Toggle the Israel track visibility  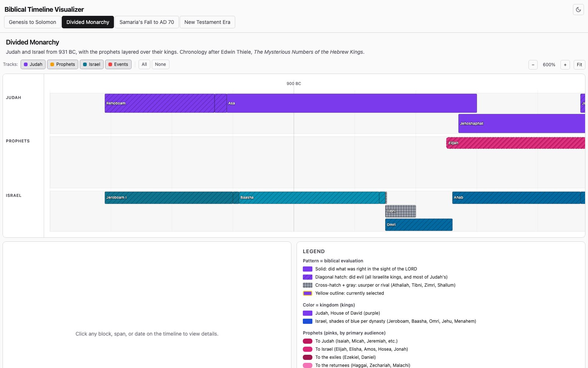pyautogui.click(x=92, y=64)
